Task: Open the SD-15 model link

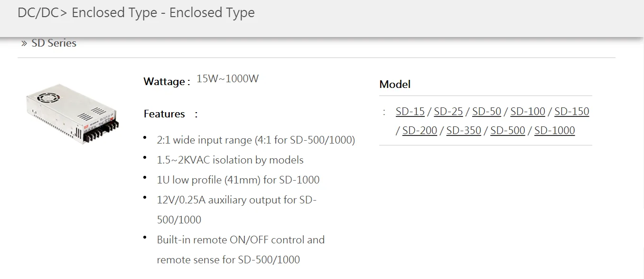Action: click(410, 112)
